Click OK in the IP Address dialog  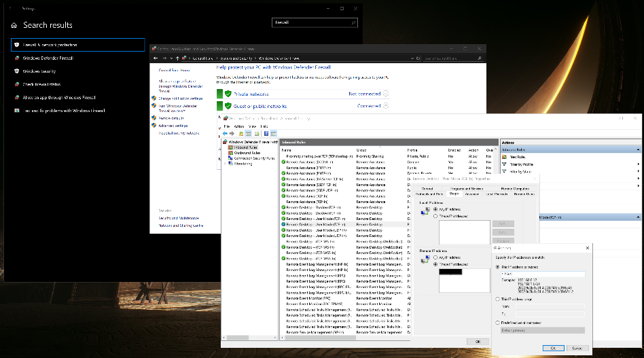[x=553, y=347]
